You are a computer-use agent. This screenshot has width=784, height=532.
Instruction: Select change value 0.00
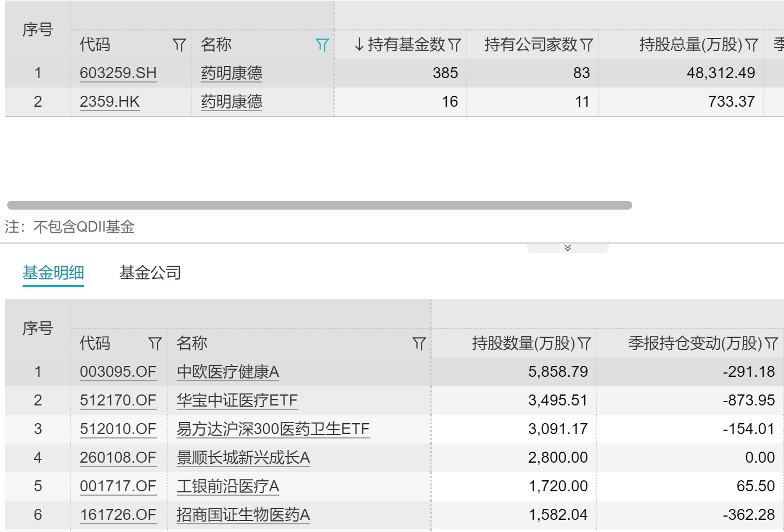click(760, 458)
